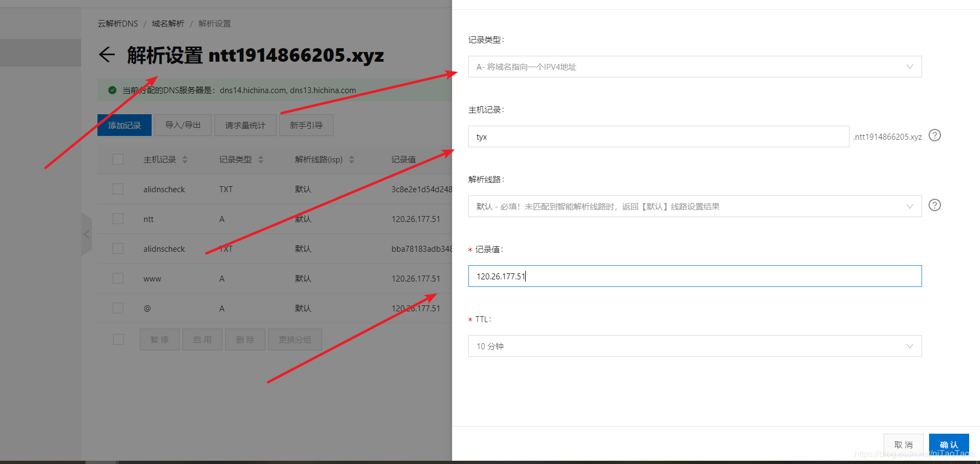The height and width of the screenshot is (464, 980).
Task: Click the ntt host record cell
Action: [148, 219]
